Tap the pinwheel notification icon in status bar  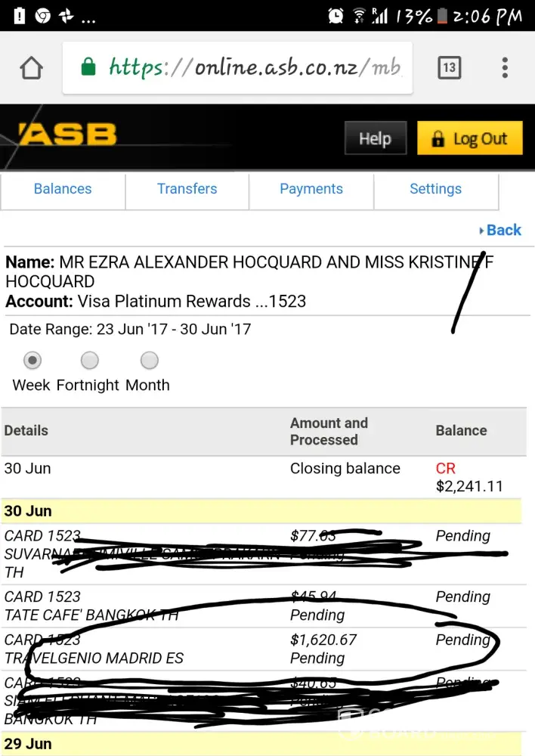[x=66, y=16]
